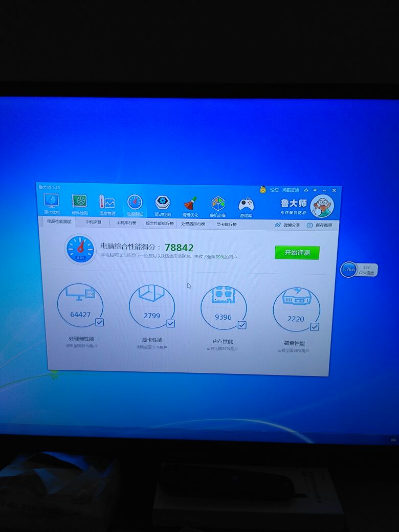The image size is (399, 532).
Task: Click the 保存截屏 save screenshot button
Action: coord(320,225)
